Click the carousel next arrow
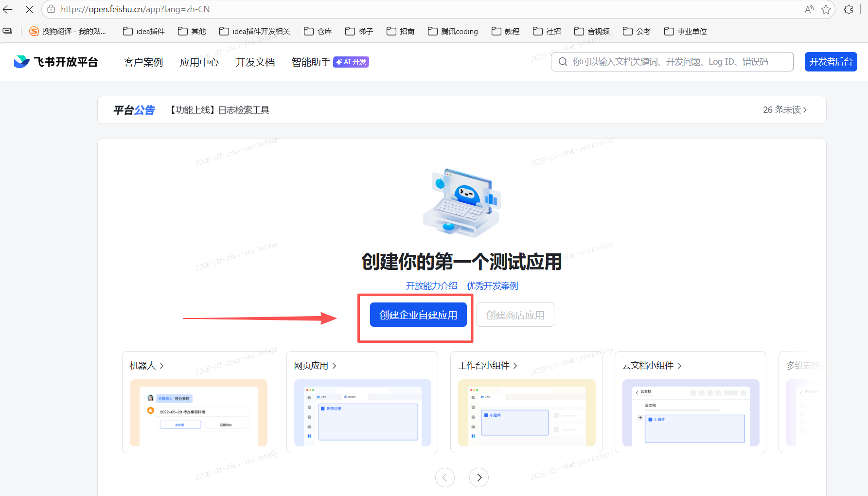Viewport: 868px width, 496px height. (x=478, y=478)
